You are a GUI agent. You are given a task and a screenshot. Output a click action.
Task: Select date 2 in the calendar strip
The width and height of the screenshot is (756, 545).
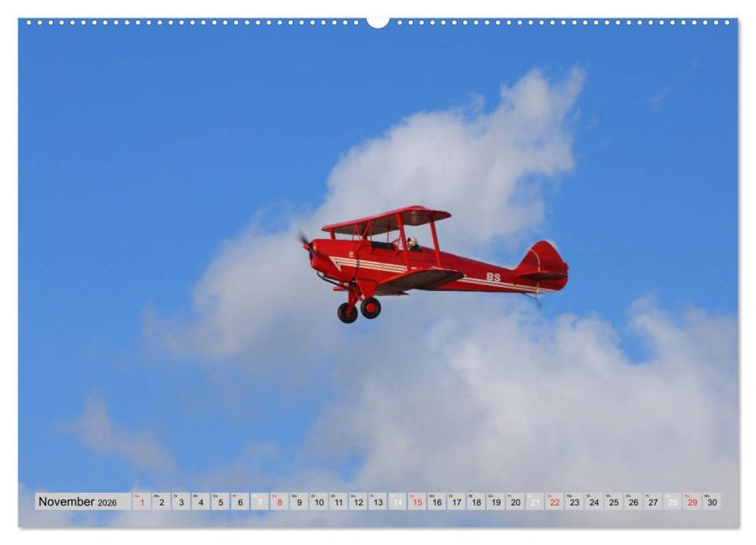point(161,501)
